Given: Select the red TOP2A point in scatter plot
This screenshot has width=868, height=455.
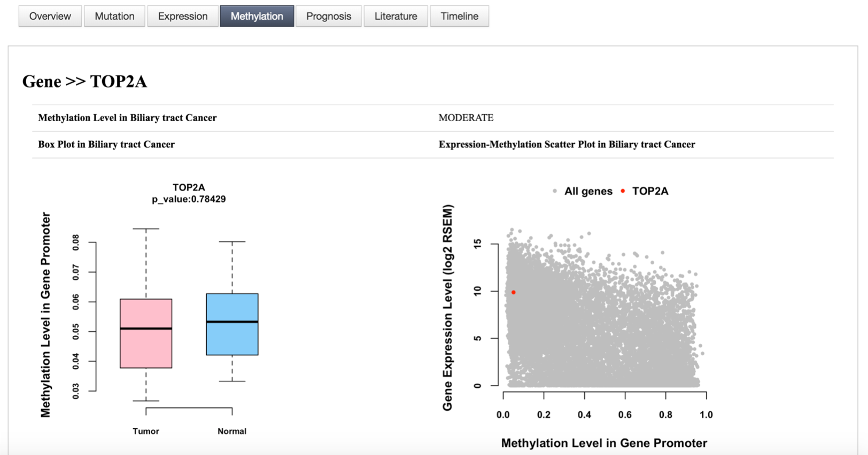Looking at the screenshot, I should pyautogui.click(x=513, y=292).
